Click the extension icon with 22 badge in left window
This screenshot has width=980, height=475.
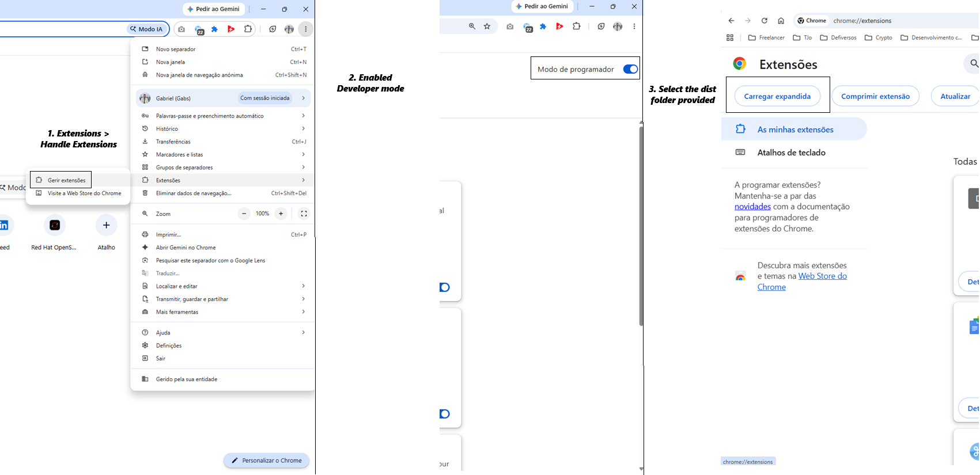pyautogui.click(x=199, y=29)
